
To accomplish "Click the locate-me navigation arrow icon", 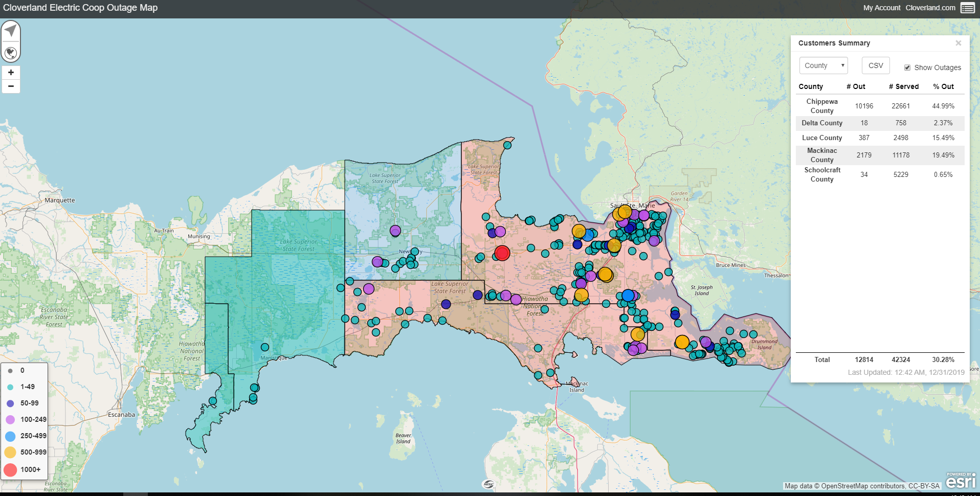I will pos(11,31).
